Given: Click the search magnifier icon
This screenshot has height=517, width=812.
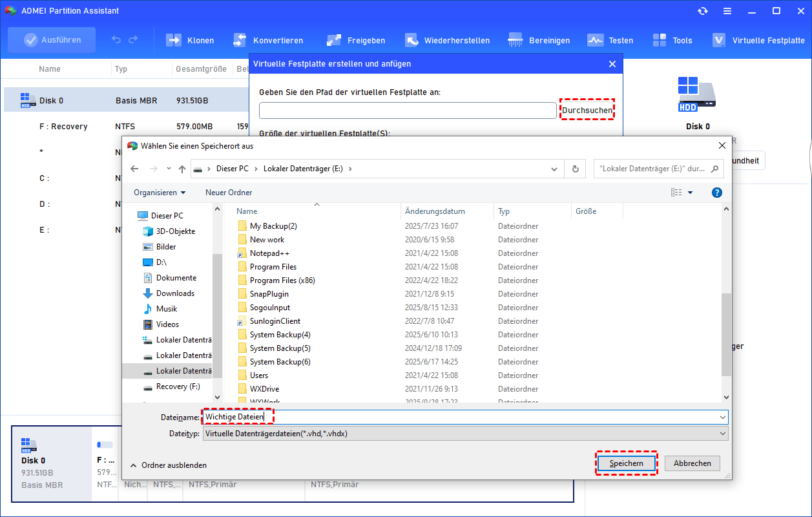Looking at the screenshot, I should (714, 169).
